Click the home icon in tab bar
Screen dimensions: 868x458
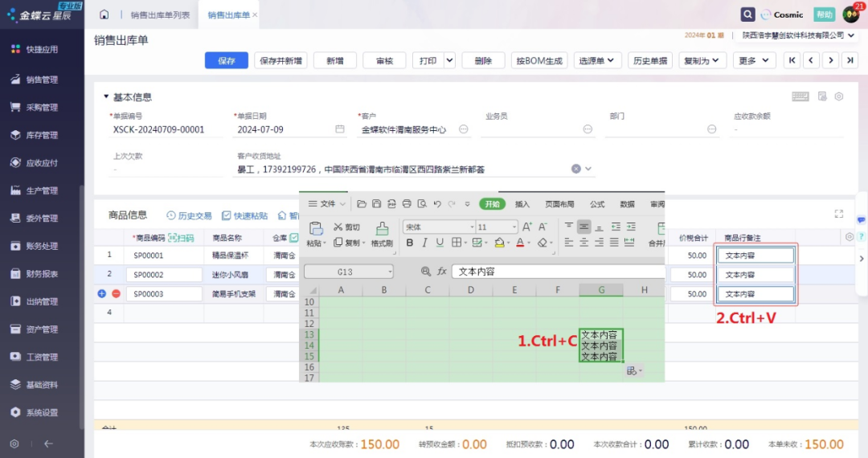104,14
